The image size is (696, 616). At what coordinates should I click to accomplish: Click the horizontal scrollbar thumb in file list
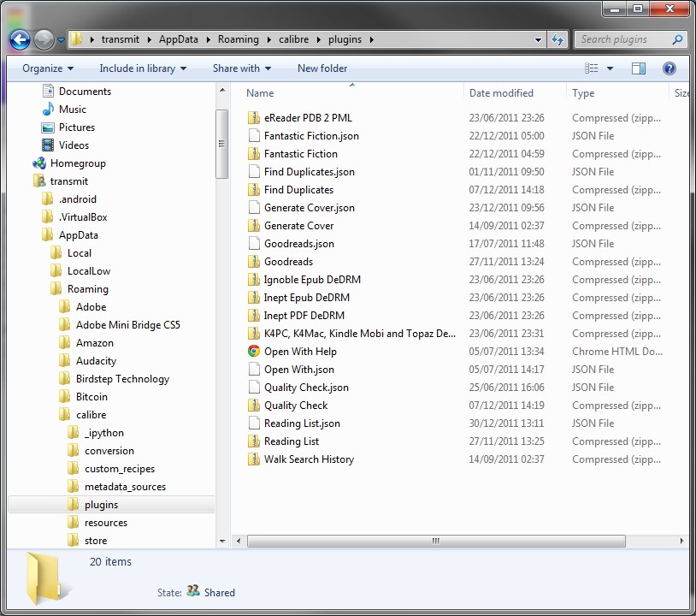point(436,541)
